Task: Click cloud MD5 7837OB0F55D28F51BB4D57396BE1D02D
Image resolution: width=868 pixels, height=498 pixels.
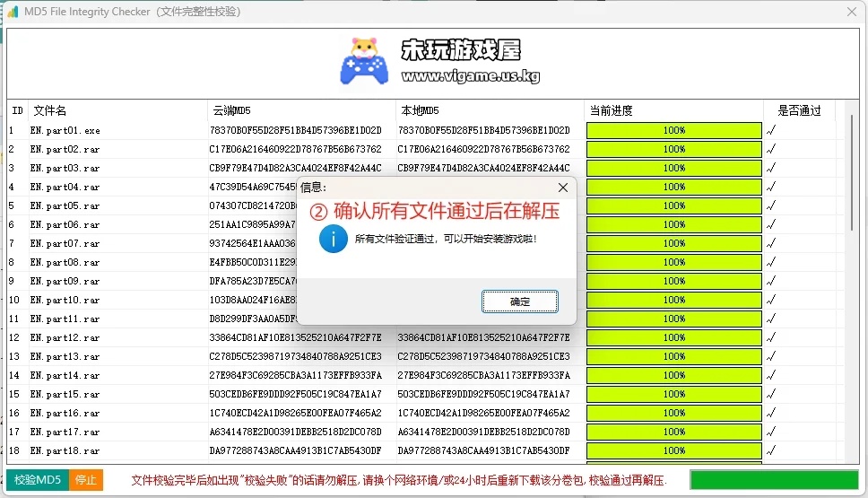Action: pyautogui.click(x=296, y=130)
